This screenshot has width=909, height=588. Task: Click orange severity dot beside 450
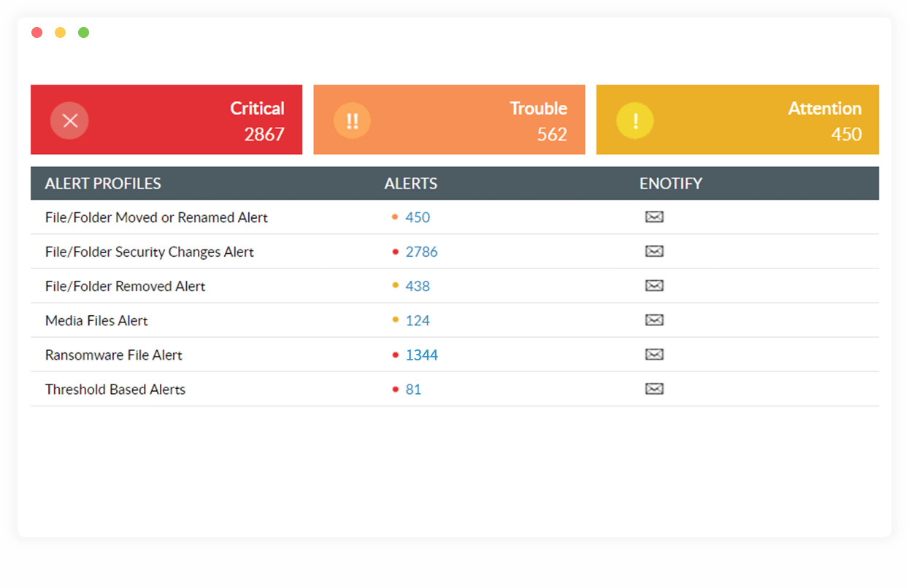click(395, 217)
